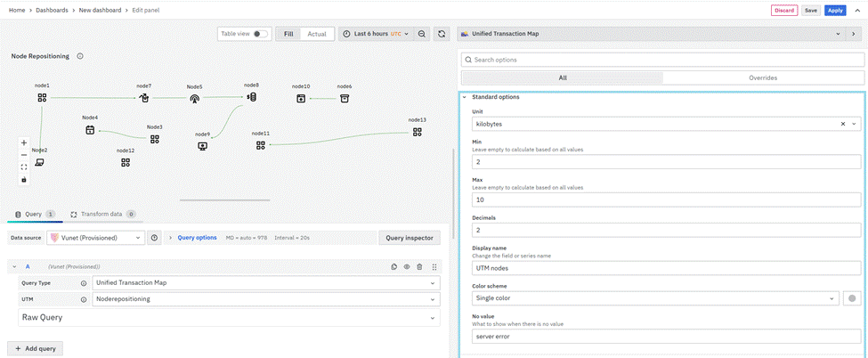Switch to the Transform data tab
Viewport: 868px width, 358px height.
click(102, 215)
